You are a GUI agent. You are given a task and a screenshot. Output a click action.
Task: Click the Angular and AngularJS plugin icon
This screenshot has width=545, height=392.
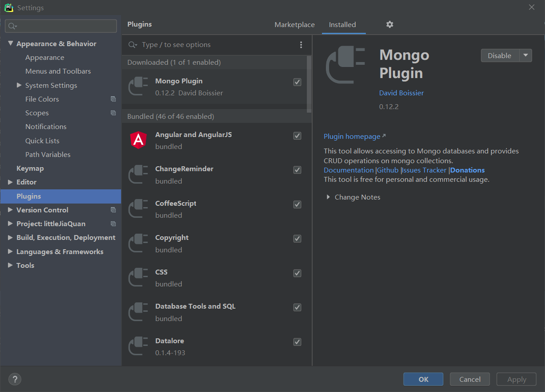[x=138, y=140]
